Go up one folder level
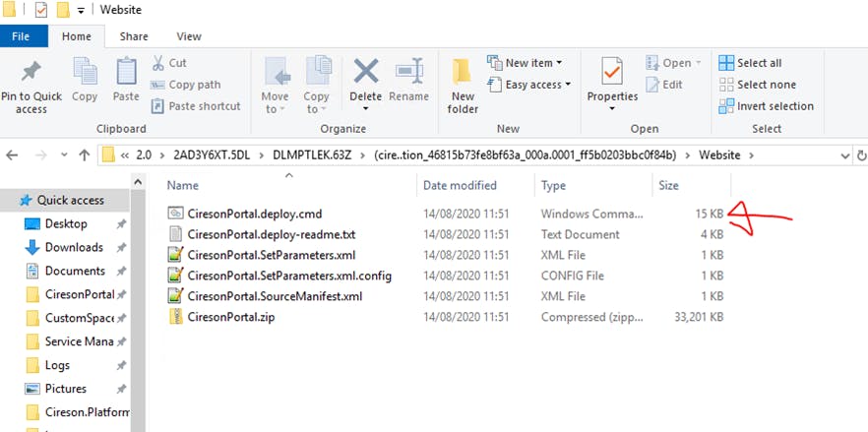This screenshot has width=868, height=432. (85, 155)
